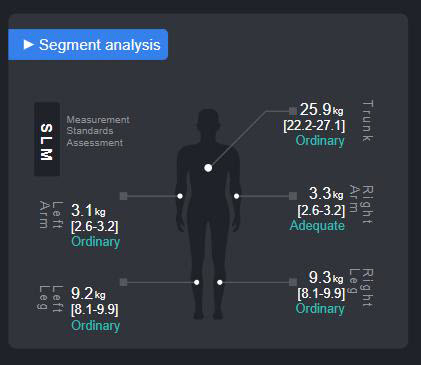The height and width of the screenshot is (365, 421).
Task: Select the Trunk 25.9 kg measurement
Action: coord(321,109)
